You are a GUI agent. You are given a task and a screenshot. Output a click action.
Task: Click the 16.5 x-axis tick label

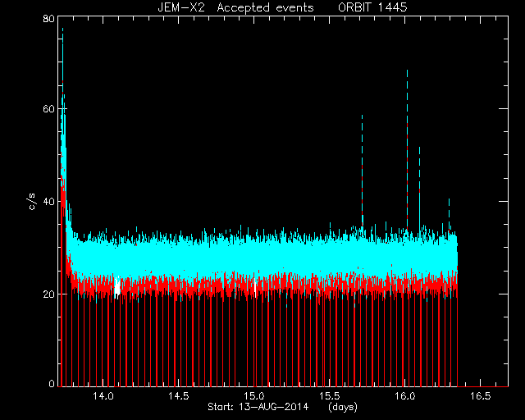tap(481, 396)
